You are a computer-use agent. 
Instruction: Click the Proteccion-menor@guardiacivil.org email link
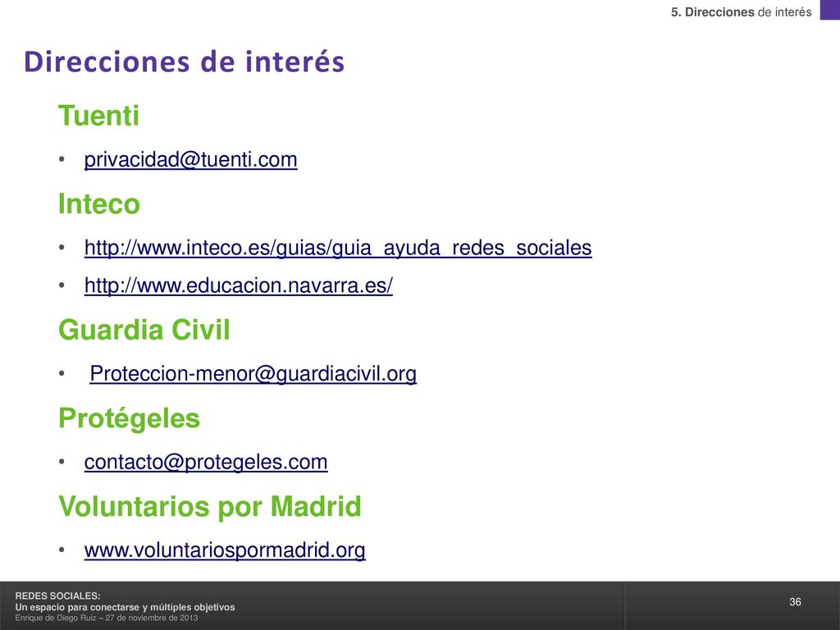coord(253,374)
